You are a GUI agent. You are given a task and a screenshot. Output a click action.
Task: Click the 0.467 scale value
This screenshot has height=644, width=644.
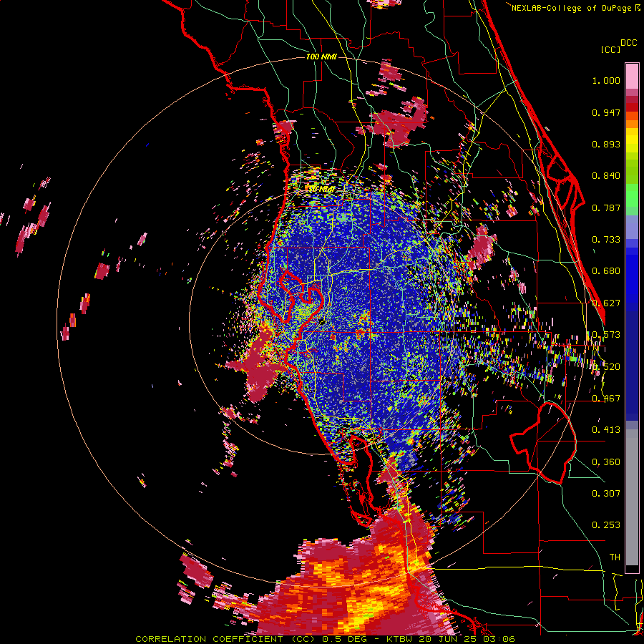(x=606, y=399)
